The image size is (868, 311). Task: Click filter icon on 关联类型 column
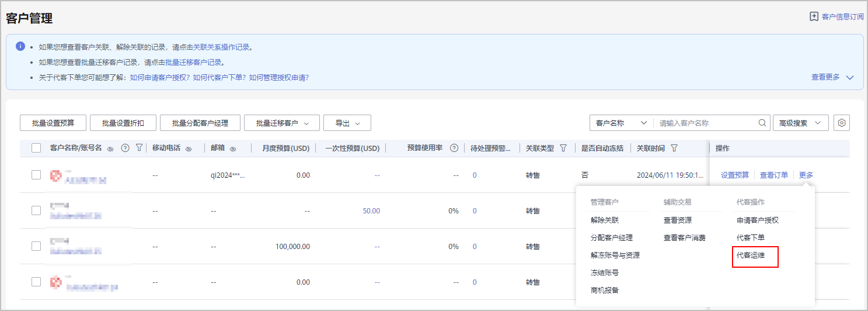click(563, 148)
